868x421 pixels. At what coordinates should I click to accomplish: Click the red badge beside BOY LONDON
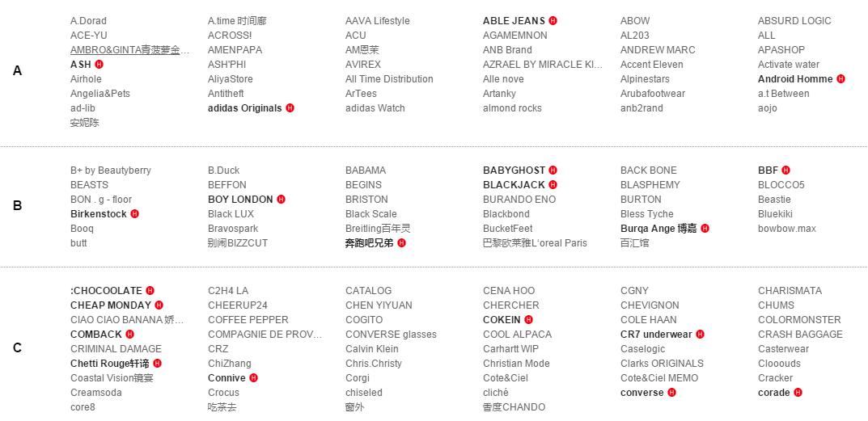(x=282, y=200)
